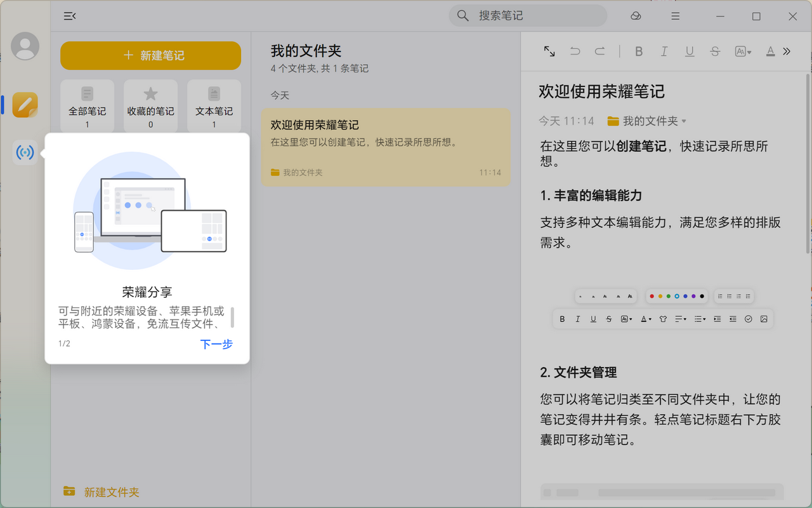The height and width of the screenshot is (508, 812).
Task: Select the notes app pencil icon
Action: pyautogui.click(x=25, y=105)
